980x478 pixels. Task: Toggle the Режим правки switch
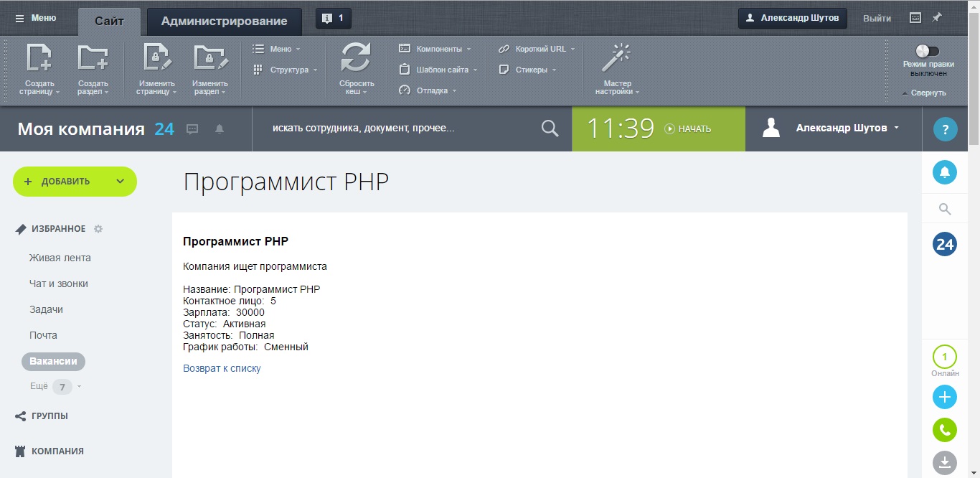coord(928,51)
